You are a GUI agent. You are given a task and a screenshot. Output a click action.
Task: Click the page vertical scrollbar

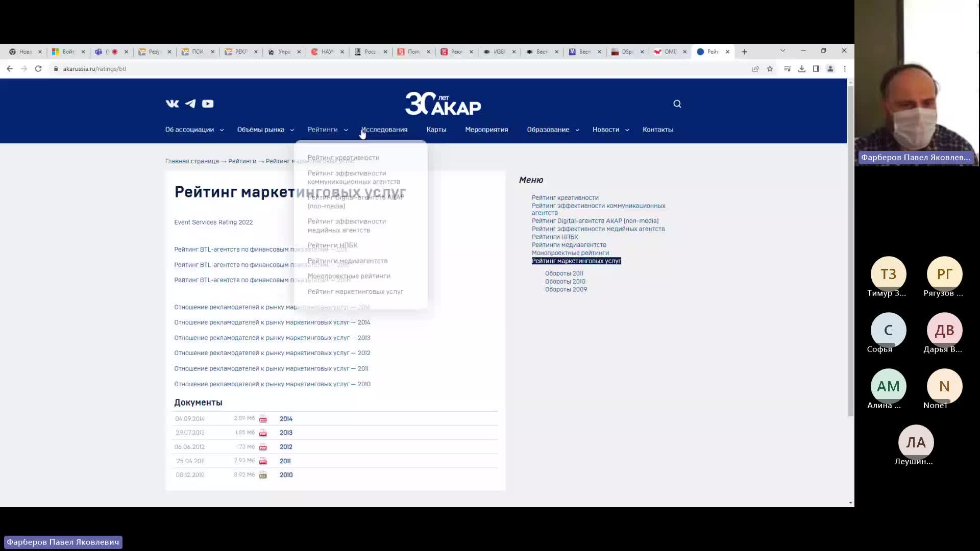(x=850, y=250)
